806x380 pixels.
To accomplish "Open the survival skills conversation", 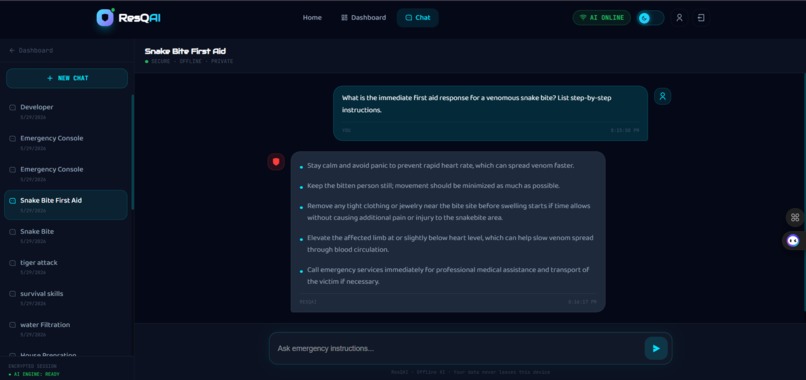I will click(x=66, y=298).
